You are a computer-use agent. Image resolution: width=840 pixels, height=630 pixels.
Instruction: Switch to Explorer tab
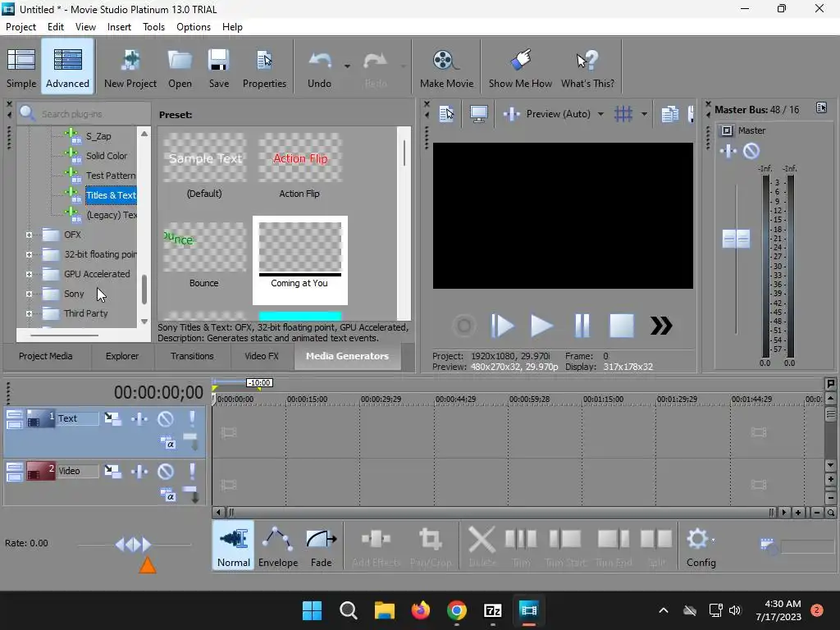pos(122,356)
